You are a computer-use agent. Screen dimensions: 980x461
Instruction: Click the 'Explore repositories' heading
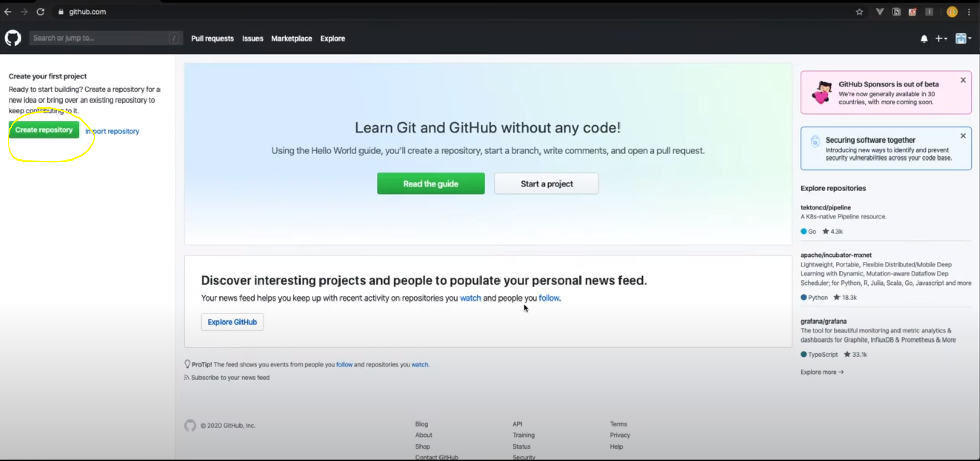(833, 188)
